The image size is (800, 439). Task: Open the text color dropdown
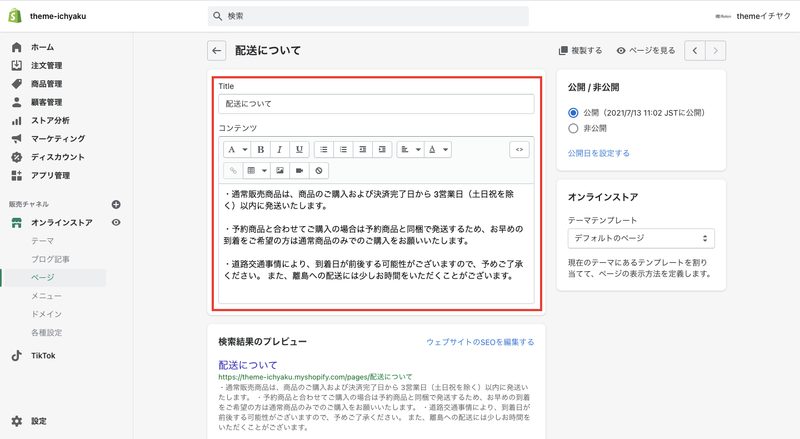pos(438,150)
